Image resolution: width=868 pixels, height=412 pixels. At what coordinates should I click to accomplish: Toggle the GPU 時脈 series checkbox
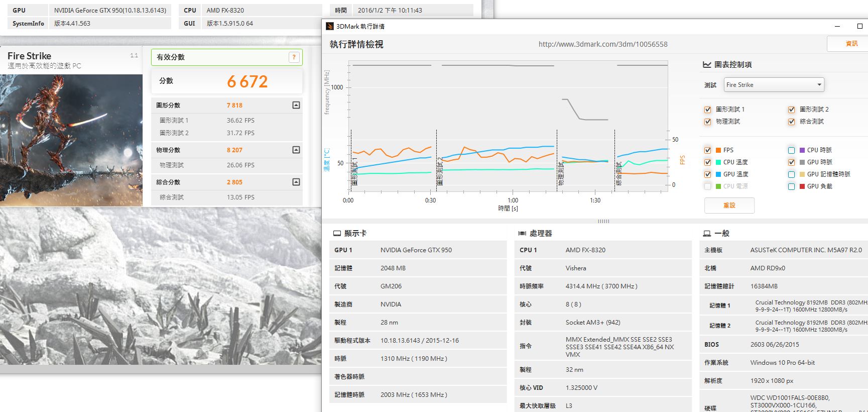[x=791, y=162]
